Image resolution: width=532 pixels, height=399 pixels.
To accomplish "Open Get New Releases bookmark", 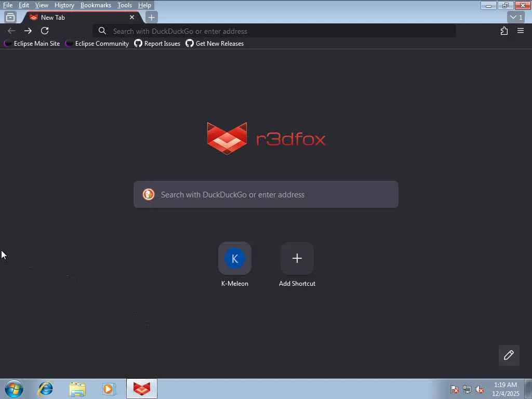I will (215, 44).
